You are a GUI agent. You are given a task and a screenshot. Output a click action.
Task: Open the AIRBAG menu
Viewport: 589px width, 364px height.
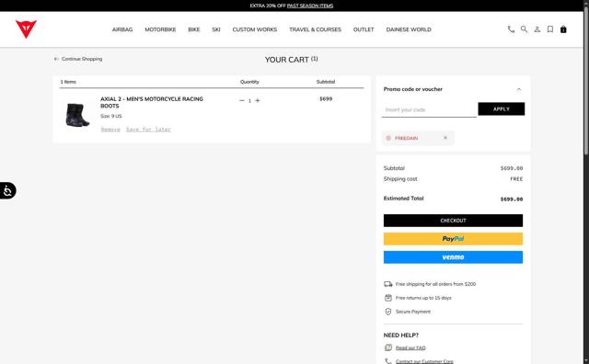click(x=122, y=29)
